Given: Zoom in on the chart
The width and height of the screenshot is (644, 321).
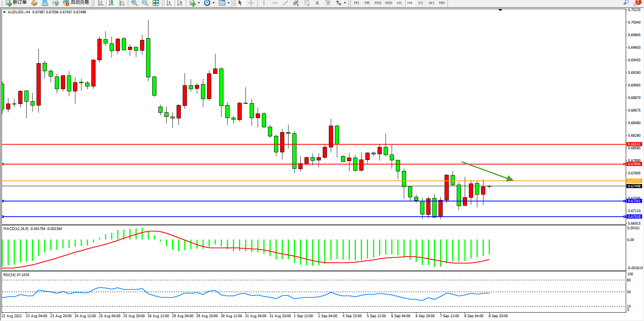Looking at the screenshot, I should [134, 3].
